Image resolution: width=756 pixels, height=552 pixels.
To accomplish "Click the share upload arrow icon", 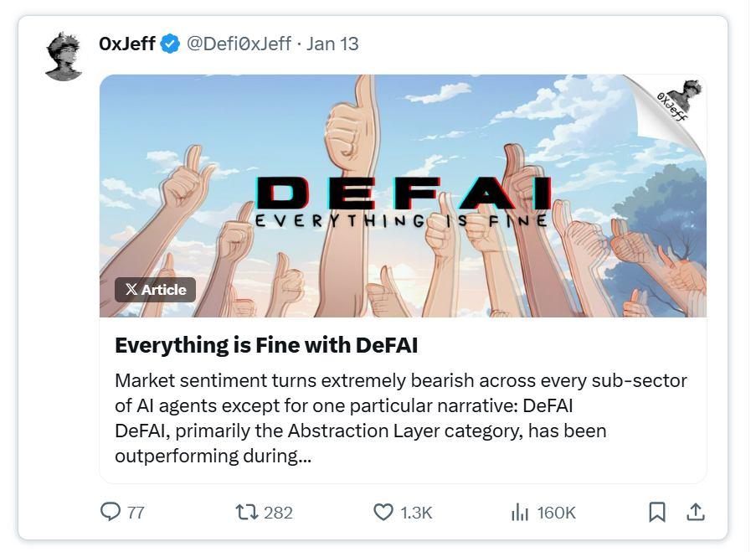I will click(695, 512).
